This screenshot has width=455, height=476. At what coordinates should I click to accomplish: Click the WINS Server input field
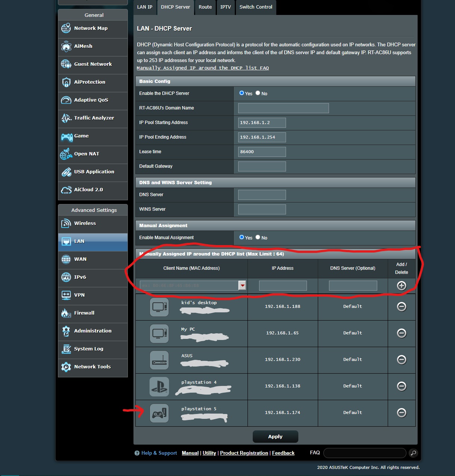click(x=262, y=210)
